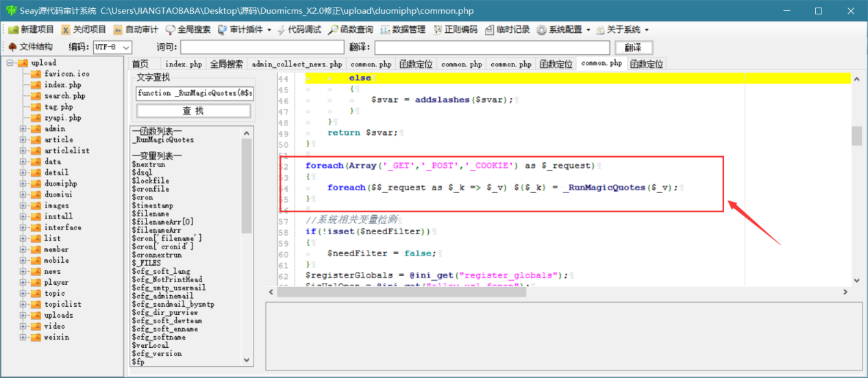Image resolution: width=868 pixels, height=378 pixels.
Task: Open search.php in the file tree
Action: click(x=64, y=95)
